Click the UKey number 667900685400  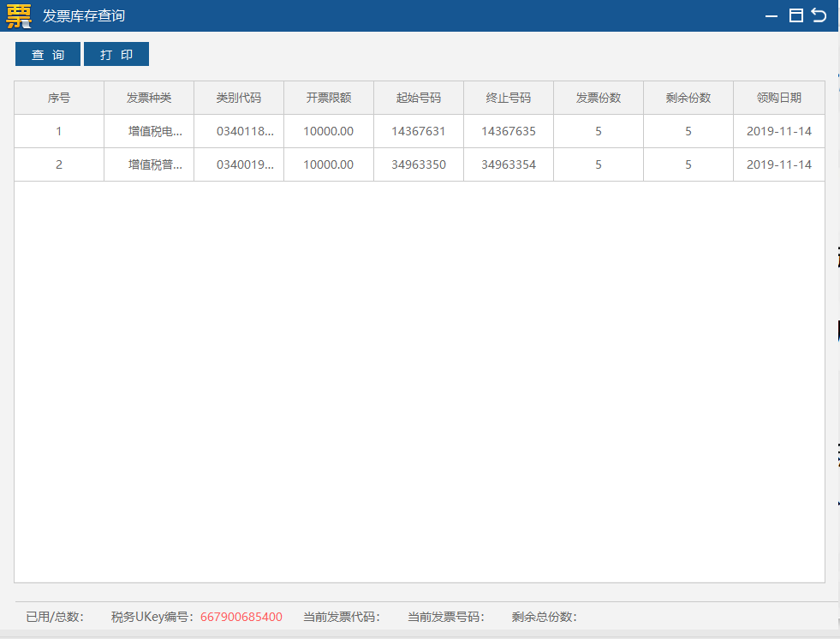coord(241,617)
